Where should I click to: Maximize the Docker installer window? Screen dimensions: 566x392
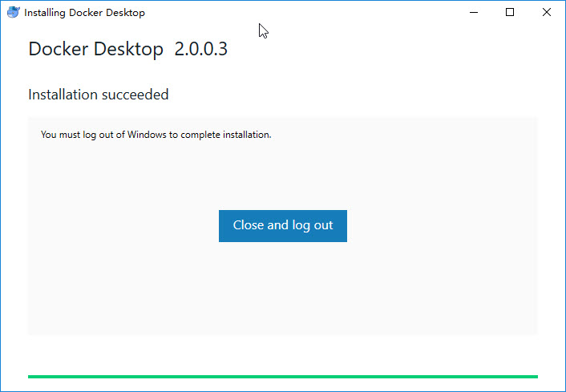(510, 12)
